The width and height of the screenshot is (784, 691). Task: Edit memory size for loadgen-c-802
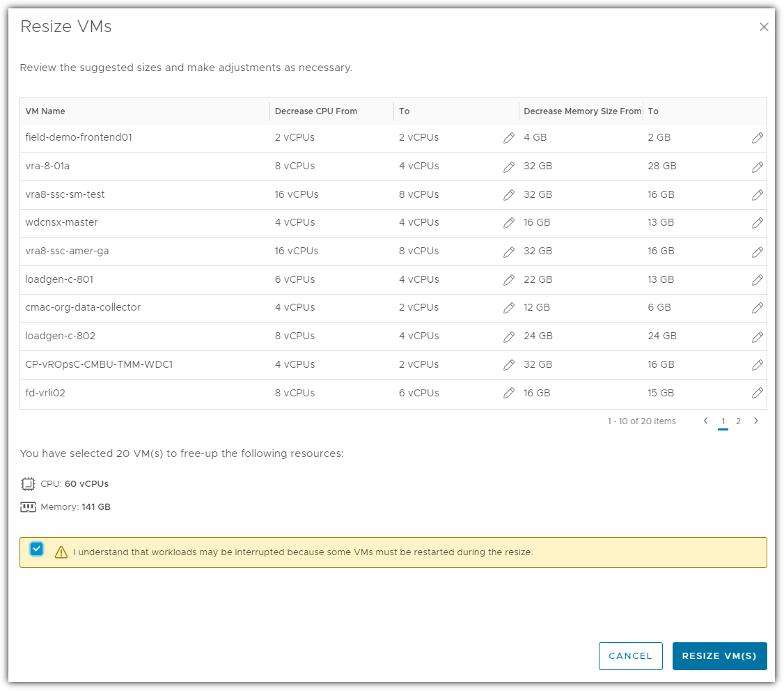coord(758,336)
